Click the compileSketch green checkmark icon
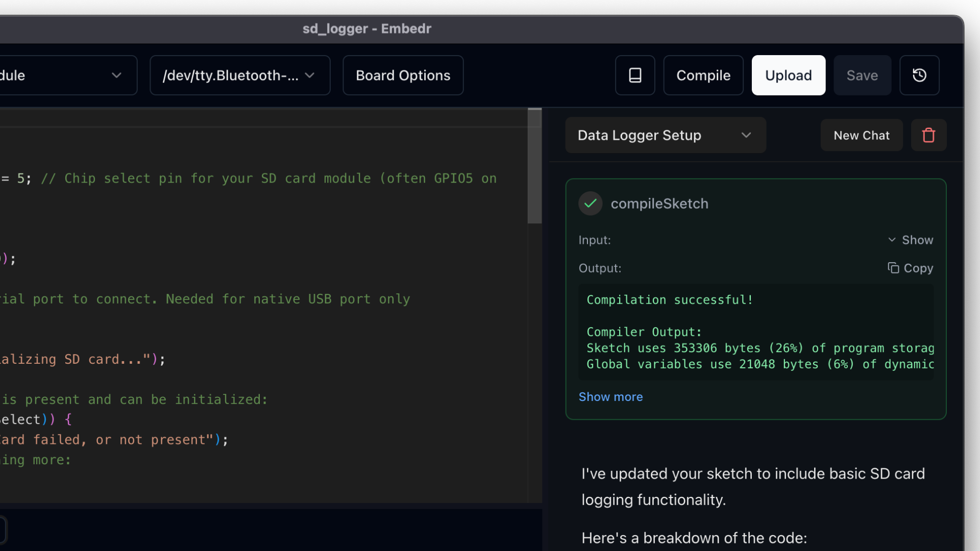Viewport: 980px width, 551px height. (x=591, y=204)
